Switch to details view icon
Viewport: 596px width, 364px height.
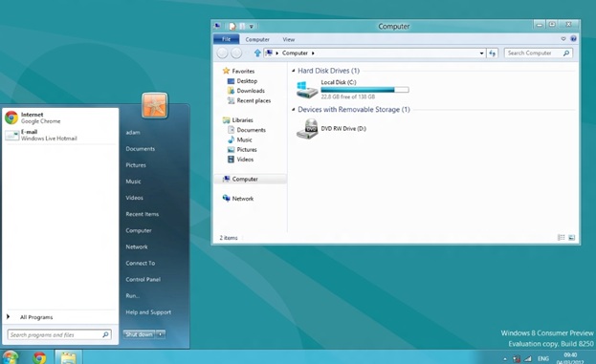561,238
